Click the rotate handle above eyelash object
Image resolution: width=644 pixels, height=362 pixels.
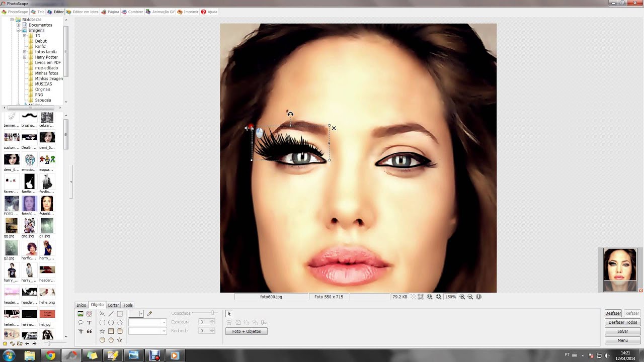pos(290,114)
